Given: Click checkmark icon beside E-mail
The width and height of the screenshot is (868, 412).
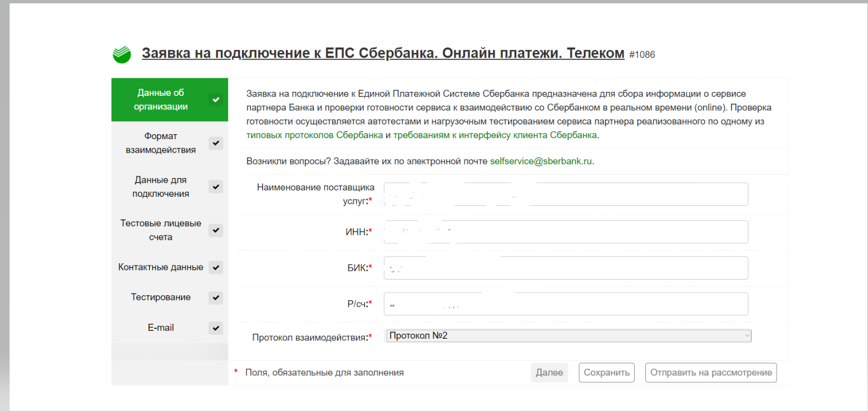Looking at the screenshot, I should (215, 328).
